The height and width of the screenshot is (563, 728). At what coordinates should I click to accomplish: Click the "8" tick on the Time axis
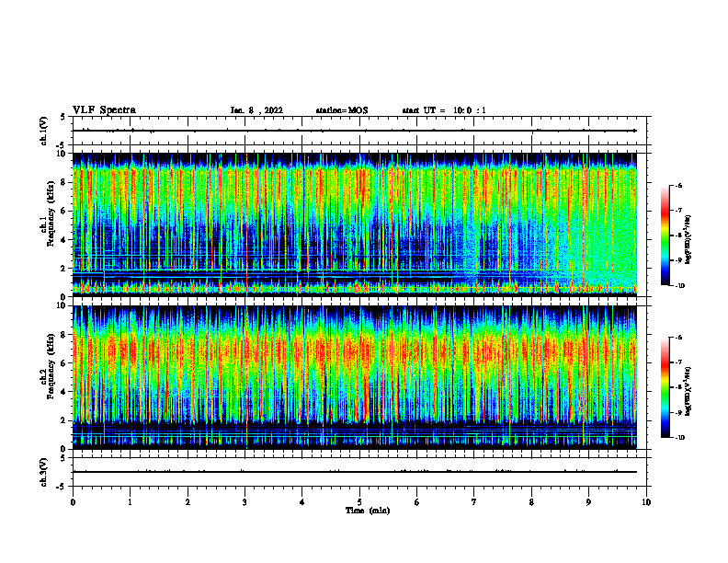[531, 502]
